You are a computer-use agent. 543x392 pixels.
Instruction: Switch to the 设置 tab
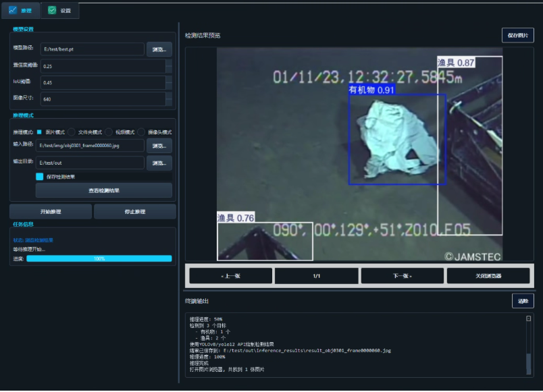[x=60, y=10]
